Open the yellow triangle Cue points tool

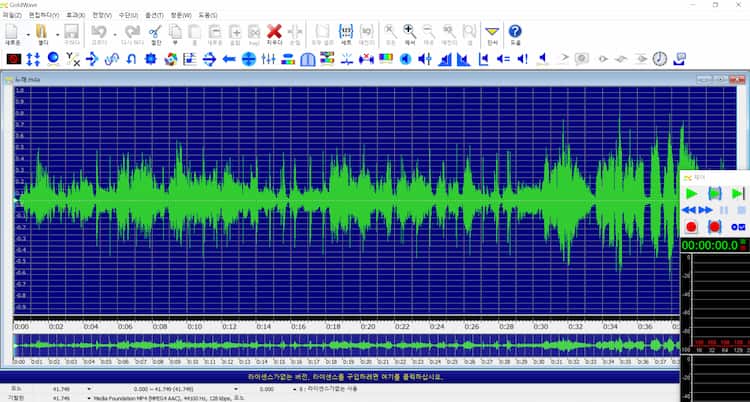pyautogui.click(x=492, y=34)
